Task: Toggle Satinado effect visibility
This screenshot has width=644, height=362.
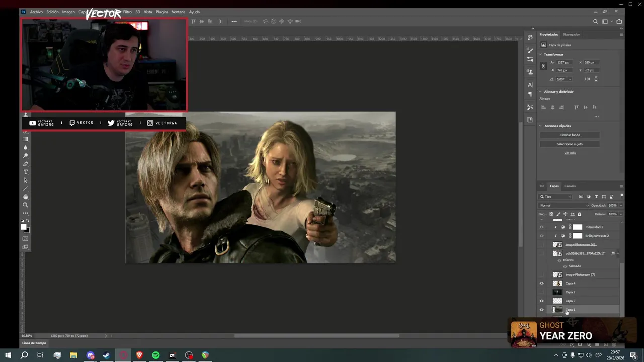Action: (565, 266)
